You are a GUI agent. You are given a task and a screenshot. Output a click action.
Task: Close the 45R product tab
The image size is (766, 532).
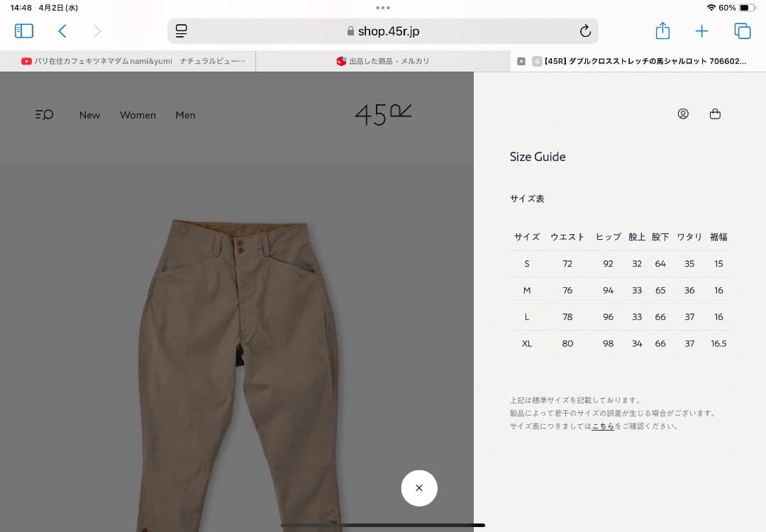521,61
